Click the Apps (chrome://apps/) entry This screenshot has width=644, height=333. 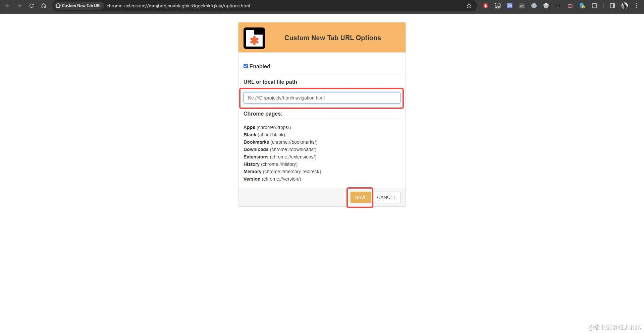(267, 127)
